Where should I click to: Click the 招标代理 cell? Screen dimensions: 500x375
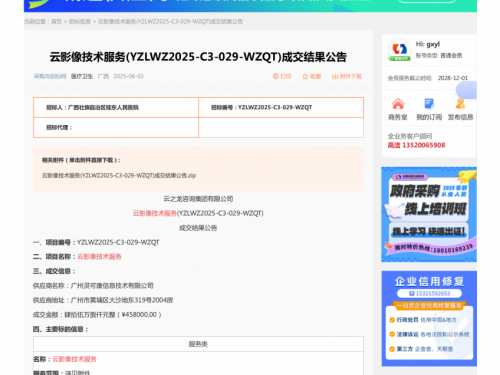click(116, 127)
